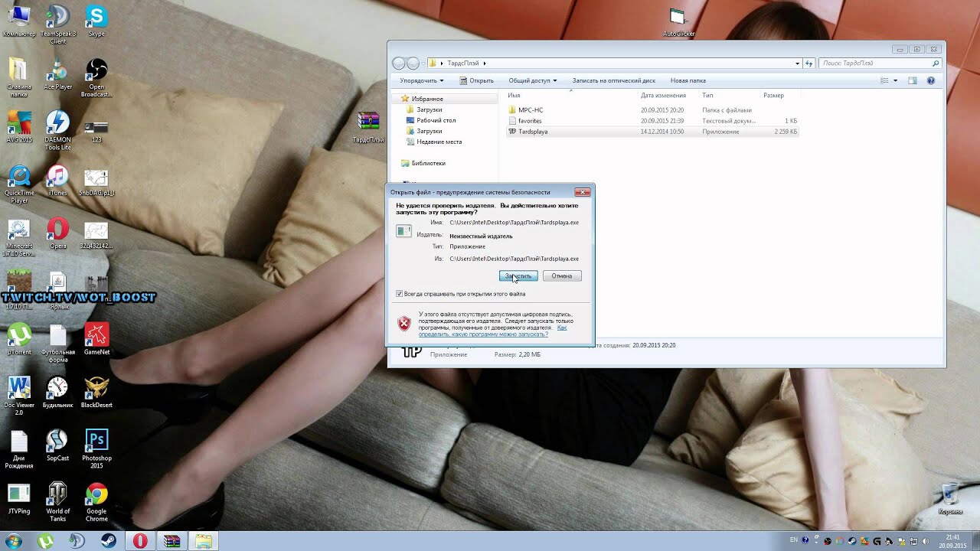Screen dimensions: 980x551
Task: Toggle Explorer preview pane icon
Action: pyautogui.click(x=912, y=80)
